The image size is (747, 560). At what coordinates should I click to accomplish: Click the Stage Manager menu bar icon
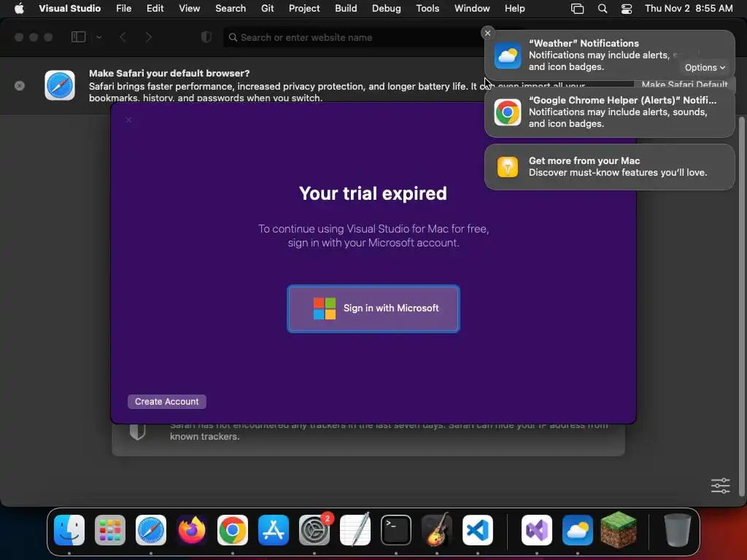tap(578, 9)
